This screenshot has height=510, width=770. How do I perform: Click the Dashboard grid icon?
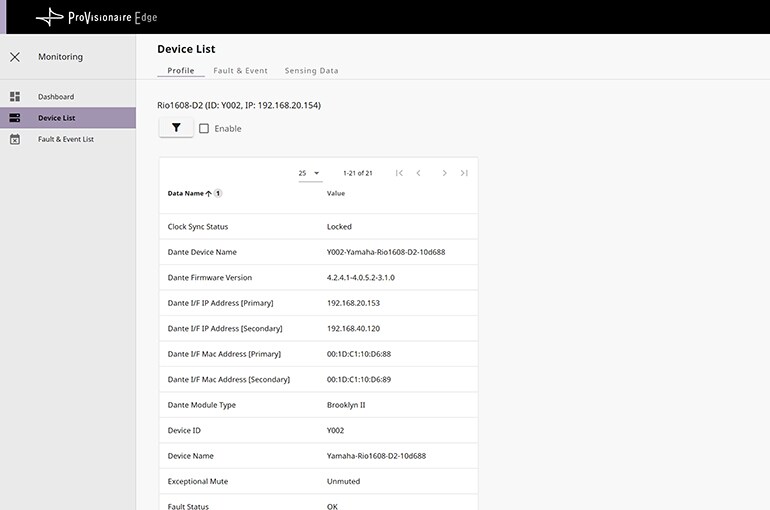(15, 97)
